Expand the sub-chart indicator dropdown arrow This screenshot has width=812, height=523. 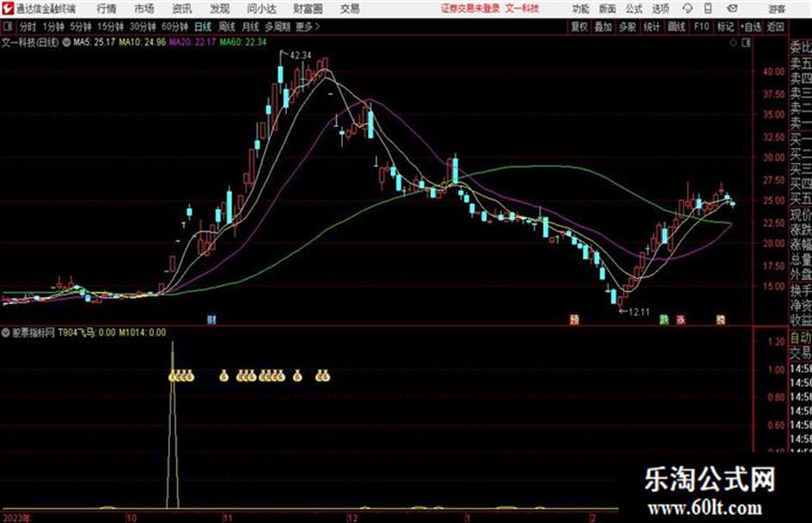pyautogui.click(x=6, y=332)
